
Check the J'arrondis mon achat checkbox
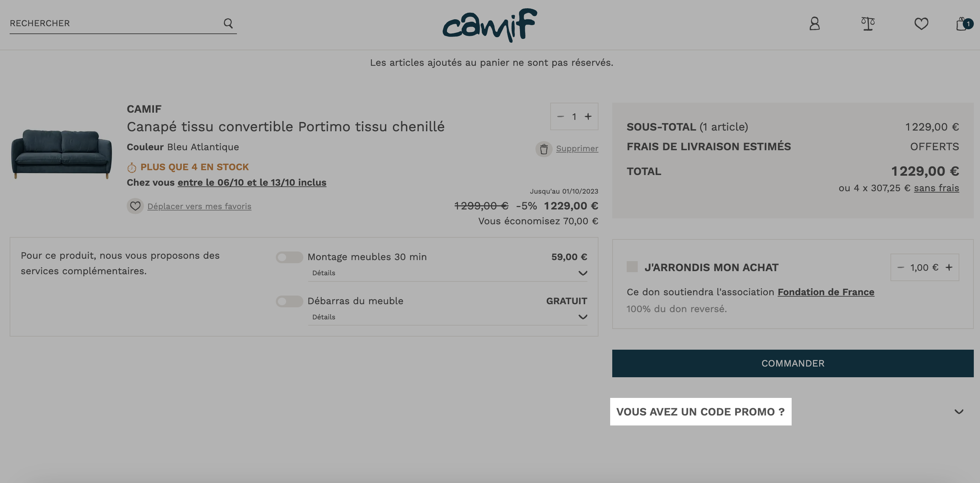[x=632, y=266]
